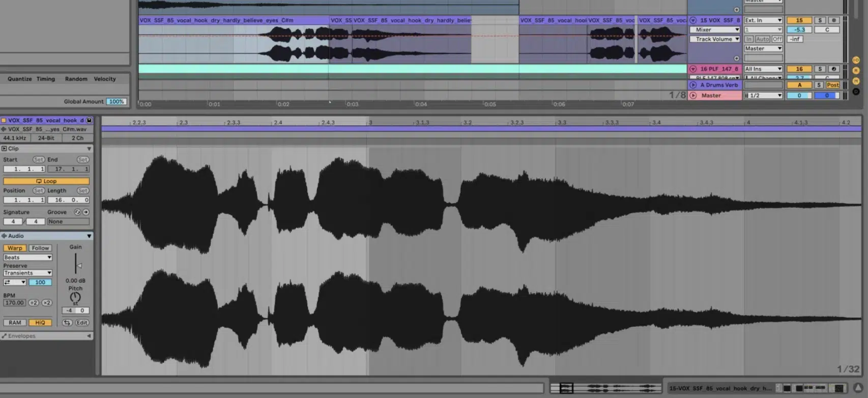Click the Set button next to Length

click(83, 191)
